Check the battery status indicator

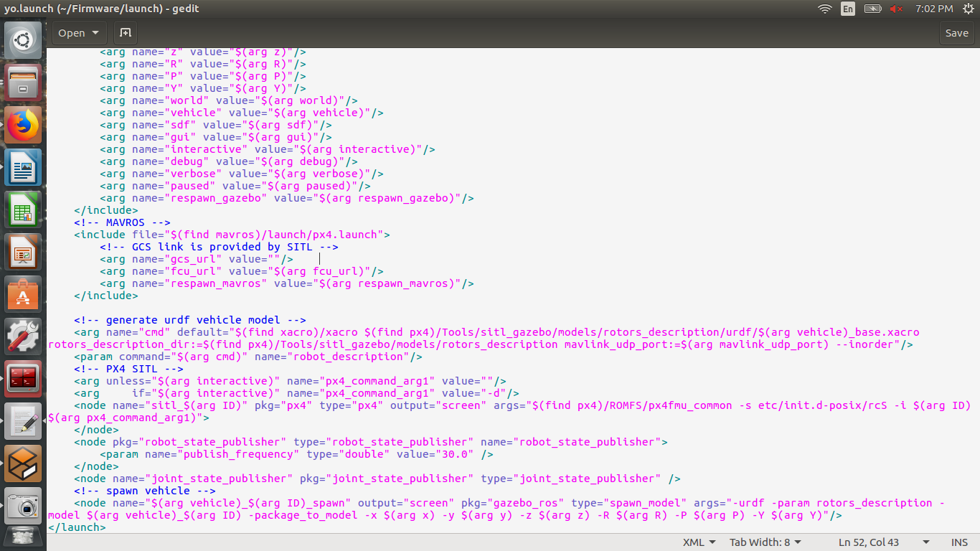point(872,9)
